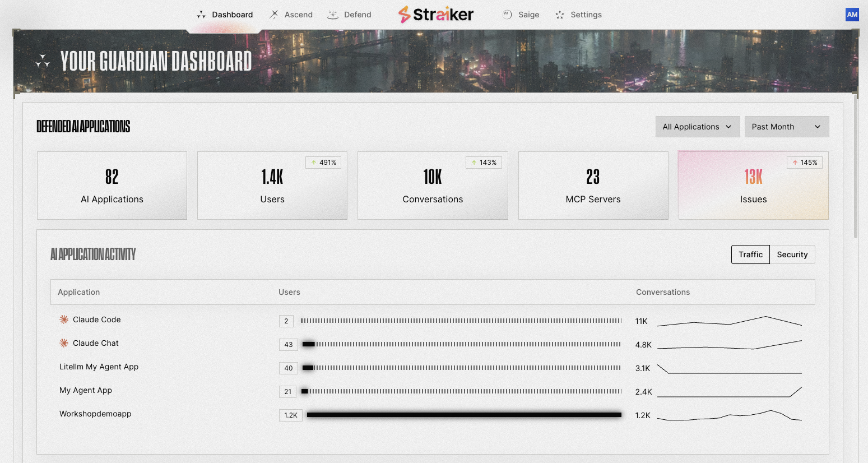
Task: Click the Ascend nav icon
Action: tap(273, 15)
